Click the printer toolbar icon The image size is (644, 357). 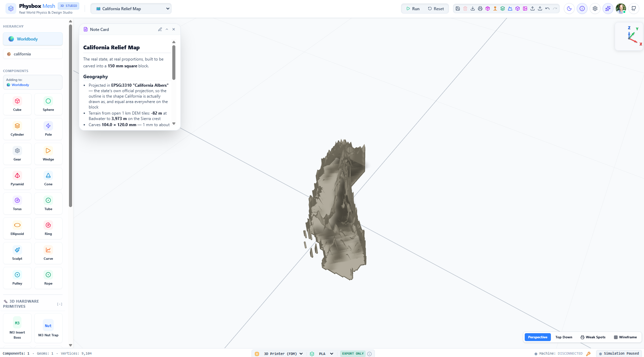[480, 8]
